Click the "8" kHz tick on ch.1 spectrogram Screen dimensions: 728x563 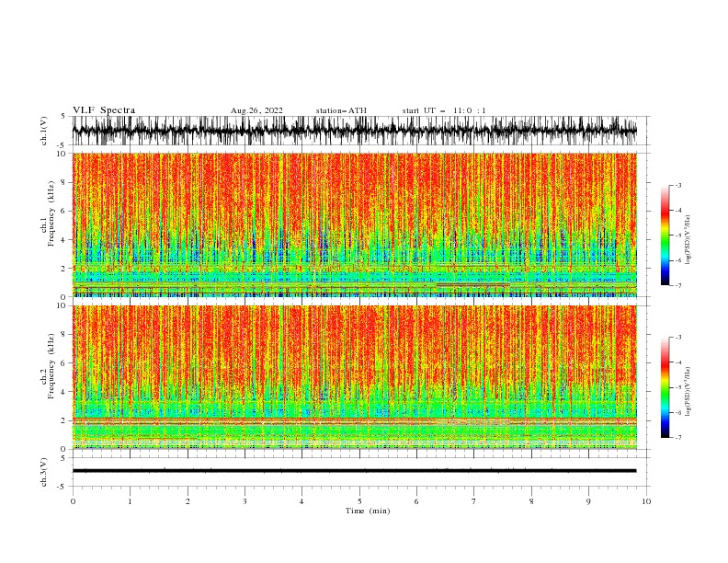point(64,182)
